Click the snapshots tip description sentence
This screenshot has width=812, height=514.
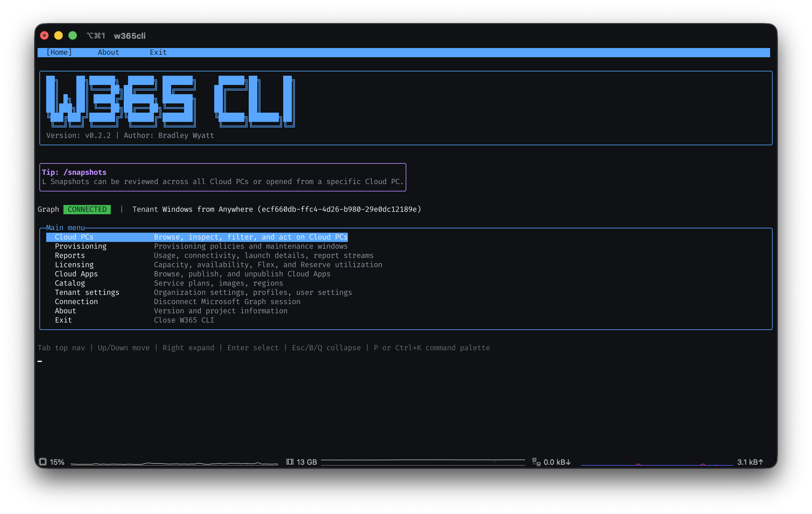223,182
